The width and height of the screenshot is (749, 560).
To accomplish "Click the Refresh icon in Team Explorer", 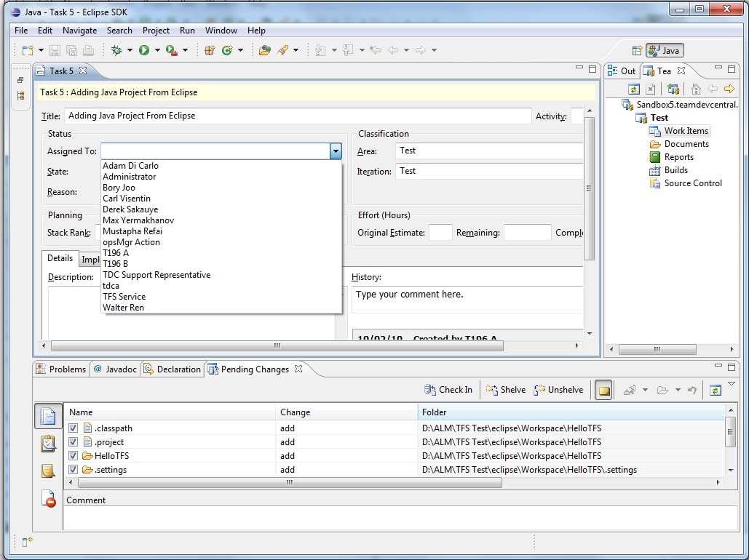I will coord(633,89).
